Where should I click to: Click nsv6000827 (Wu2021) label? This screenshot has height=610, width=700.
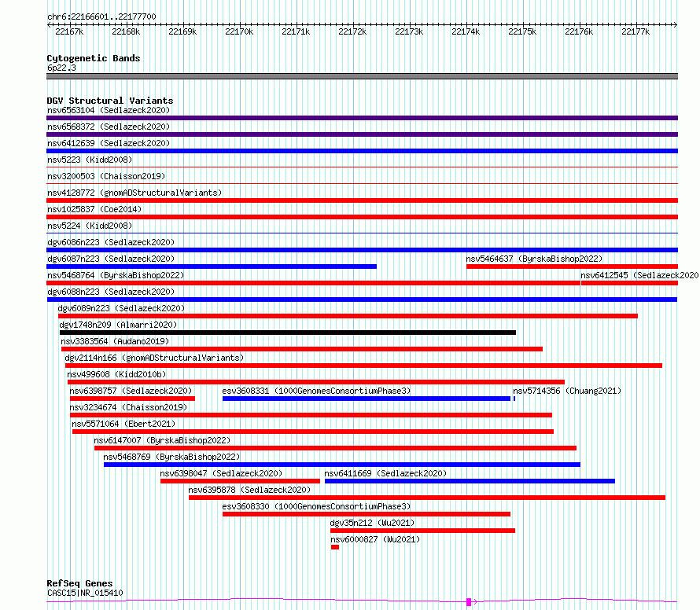(x=375, y=539)
